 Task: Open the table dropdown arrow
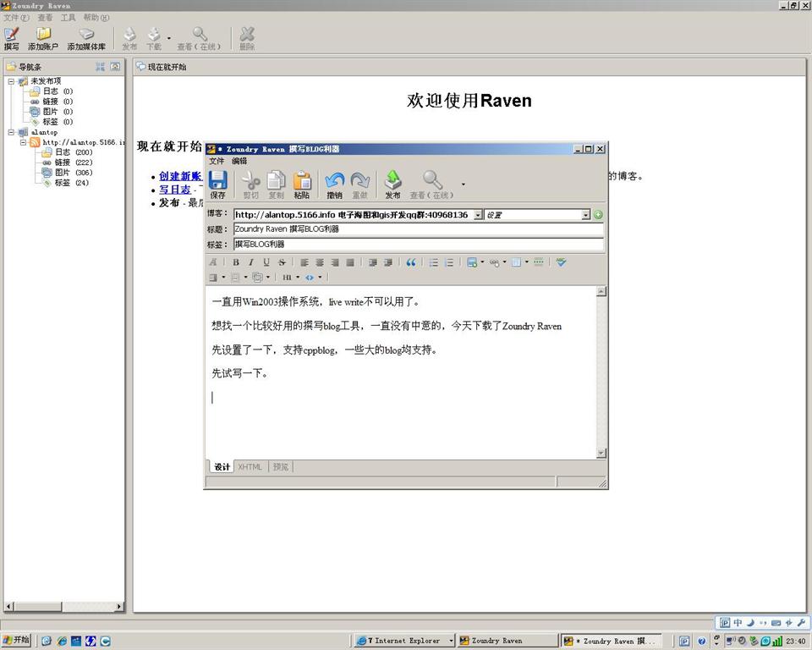(527, 262)
